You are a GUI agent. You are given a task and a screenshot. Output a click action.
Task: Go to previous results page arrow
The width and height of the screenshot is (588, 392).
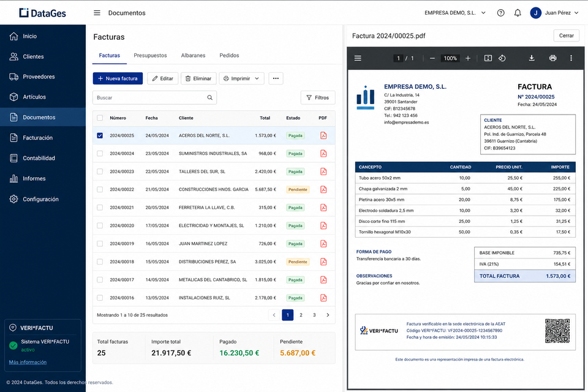(x=274, y=315)
